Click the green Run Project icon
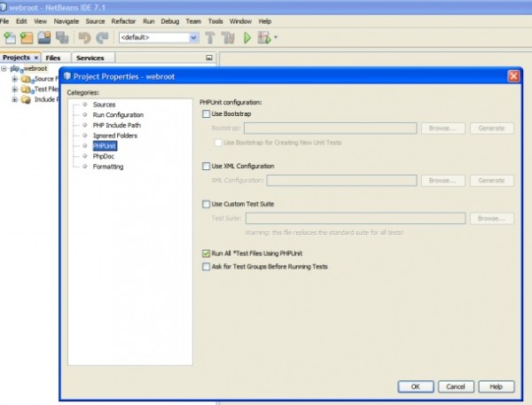Viewport: 532px width, 405px height. tap(247, 37)
